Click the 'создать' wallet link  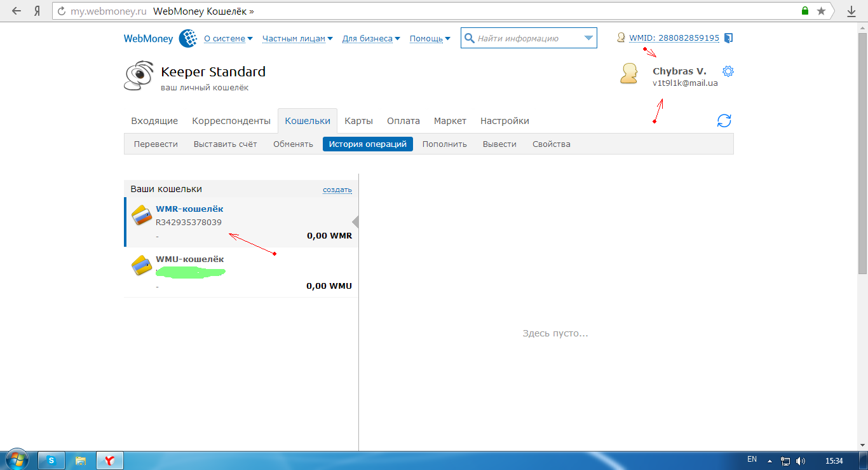point(337,190)
